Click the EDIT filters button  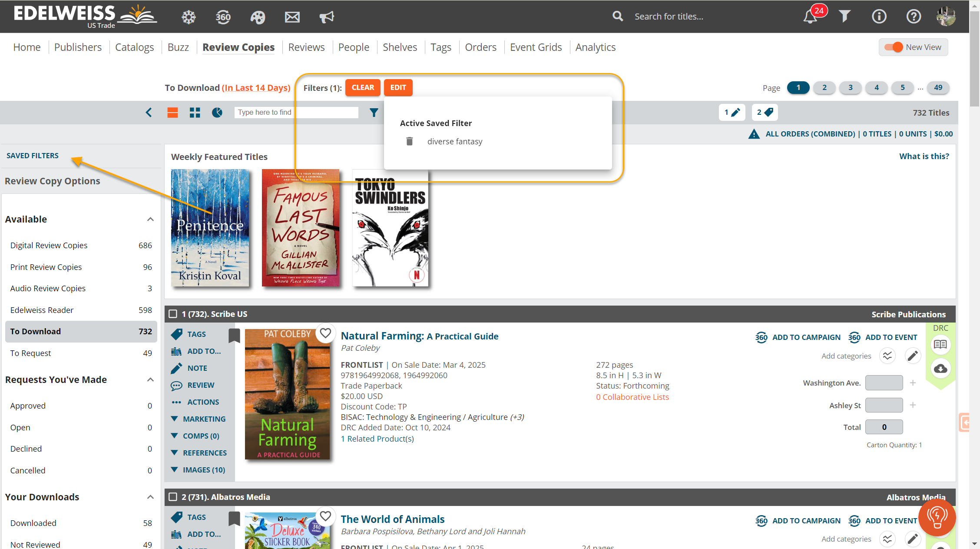pyautogui.click(x=398, y=88)
